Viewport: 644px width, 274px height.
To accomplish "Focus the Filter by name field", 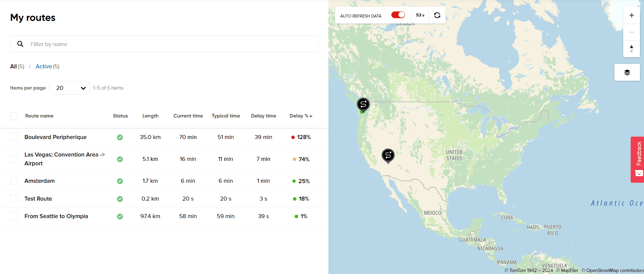I will pos(168,44).
